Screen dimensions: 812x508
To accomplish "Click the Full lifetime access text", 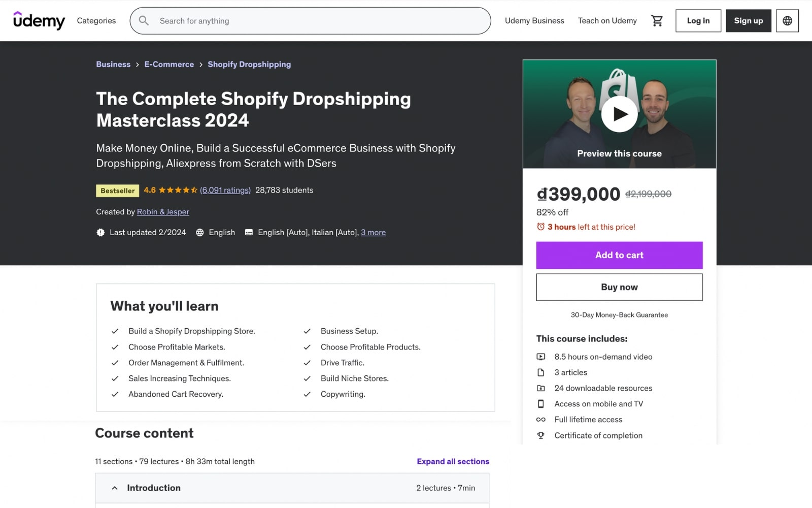I will point(588,420).
